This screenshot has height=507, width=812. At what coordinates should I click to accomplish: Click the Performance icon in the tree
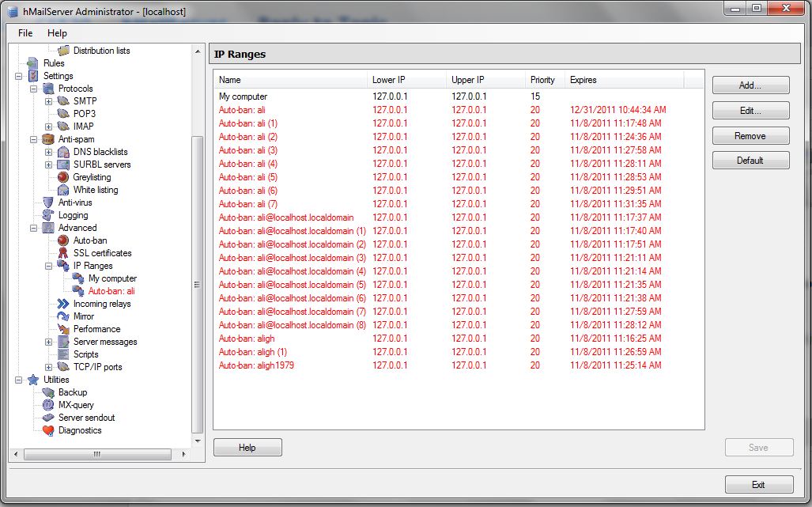pyautogui.click(x=63, y=329)
